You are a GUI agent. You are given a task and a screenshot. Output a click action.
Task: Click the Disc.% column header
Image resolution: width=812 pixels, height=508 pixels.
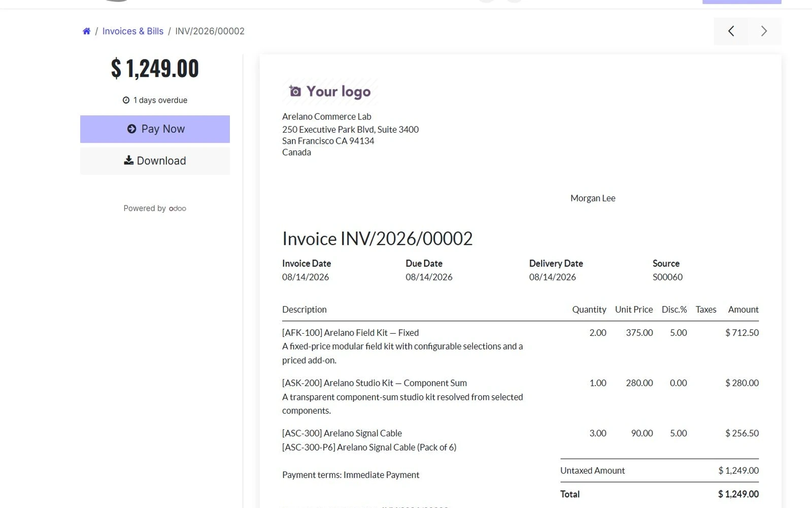pyautogui.click(x=674, y=309)
